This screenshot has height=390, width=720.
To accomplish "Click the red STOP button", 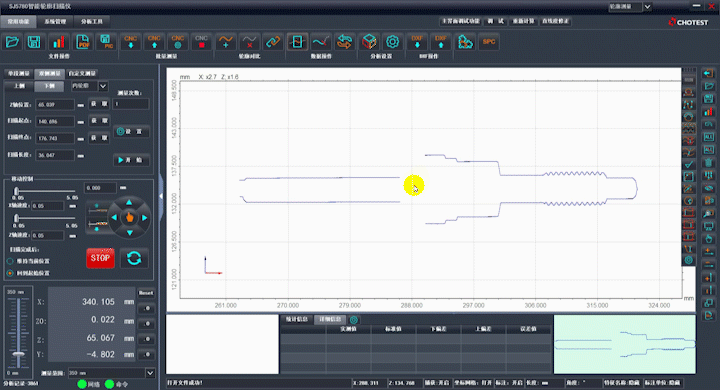I will point(101,258).
